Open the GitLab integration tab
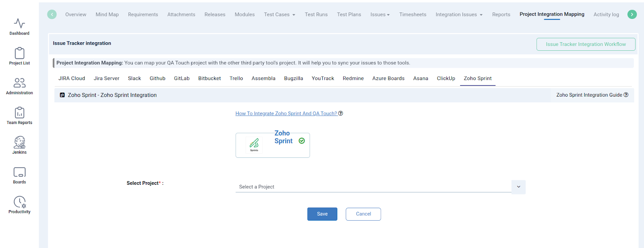 tap(182, 79)
